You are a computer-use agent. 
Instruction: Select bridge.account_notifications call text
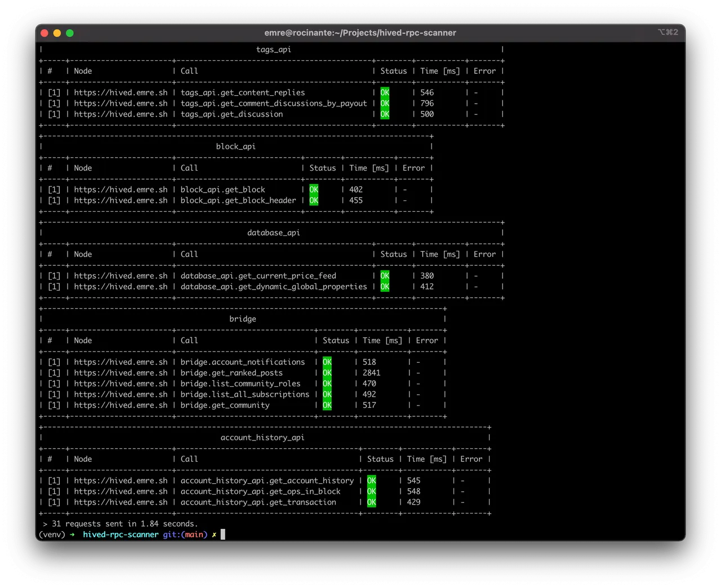243,362
